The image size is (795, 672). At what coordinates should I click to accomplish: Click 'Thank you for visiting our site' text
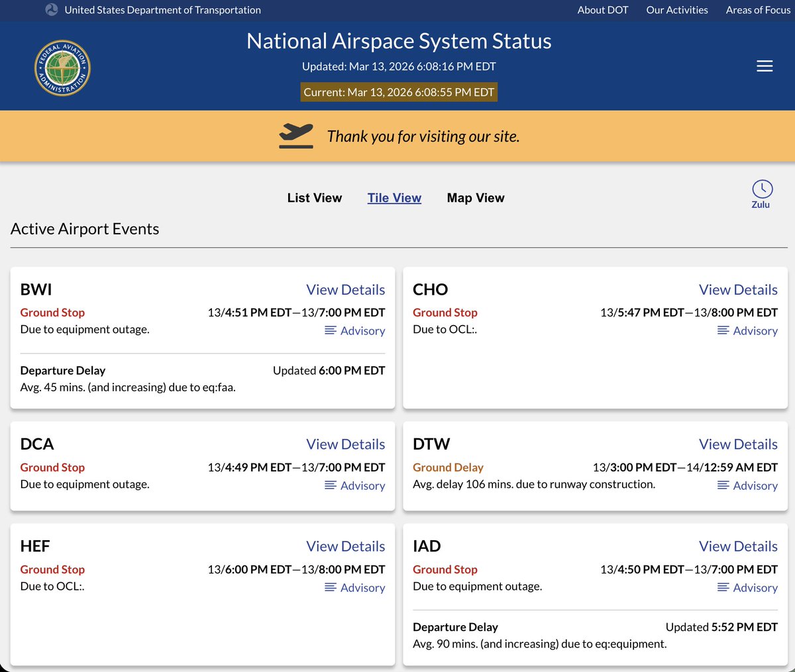pyautogui.click(x=423, y=136)
